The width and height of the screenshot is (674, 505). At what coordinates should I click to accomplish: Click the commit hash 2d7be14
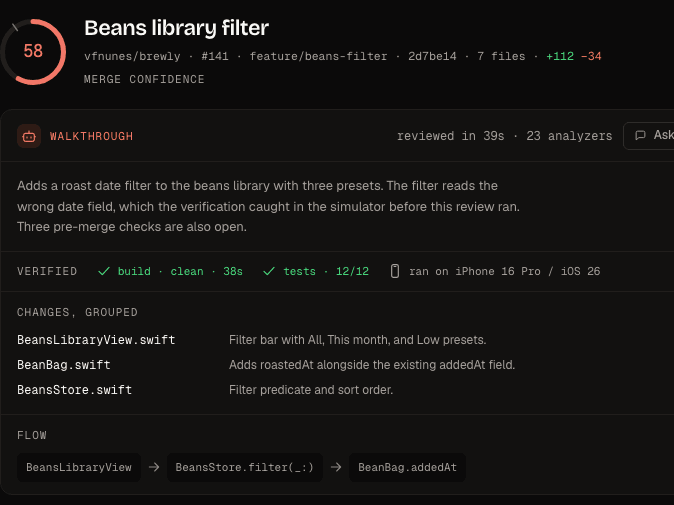click(432, 56)
